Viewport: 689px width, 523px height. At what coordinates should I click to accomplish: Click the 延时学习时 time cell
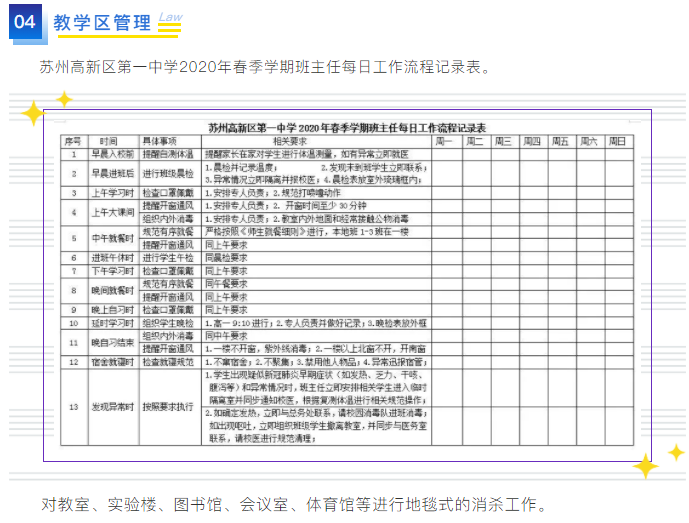tap(113, 323)
